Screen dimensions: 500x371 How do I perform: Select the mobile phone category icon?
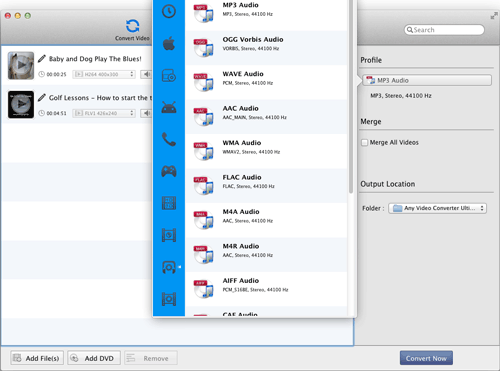tap(169, 139)
